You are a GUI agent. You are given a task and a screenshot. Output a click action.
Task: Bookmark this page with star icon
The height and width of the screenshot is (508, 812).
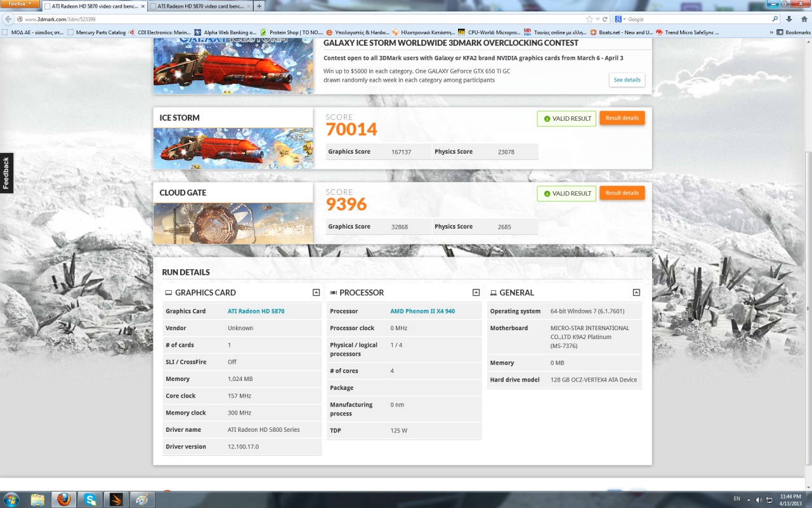click(x=589, y=19)
